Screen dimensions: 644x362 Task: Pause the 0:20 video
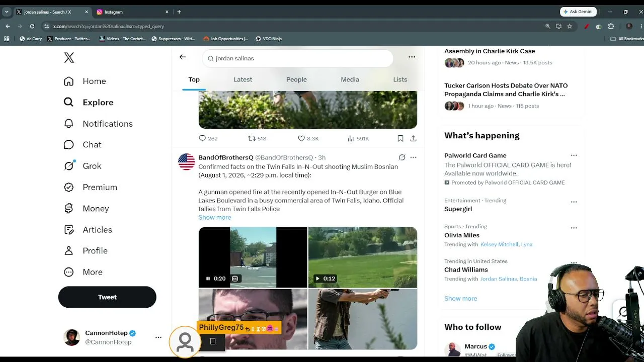(x=208, y=279)
